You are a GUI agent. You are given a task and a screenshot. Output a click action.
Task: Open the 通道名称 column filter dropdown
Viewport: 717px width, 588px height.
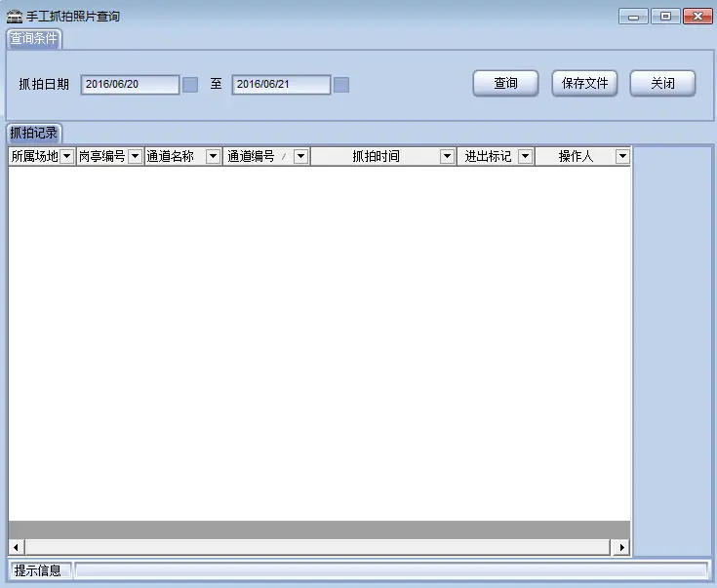[213, 156]
